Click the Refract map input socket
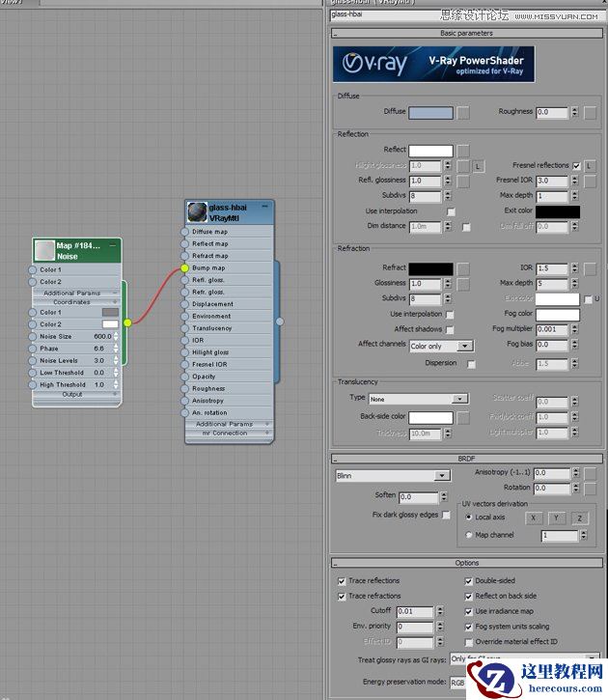This screenshot has height=700, width=608. (x=184, y=256)
